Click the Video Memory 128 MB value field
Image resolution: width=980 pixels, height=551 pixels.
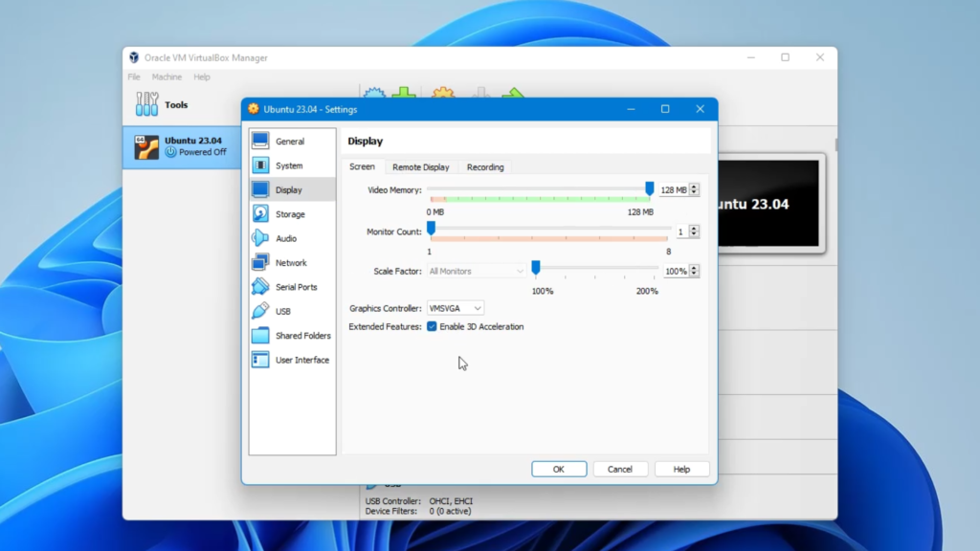674,190
